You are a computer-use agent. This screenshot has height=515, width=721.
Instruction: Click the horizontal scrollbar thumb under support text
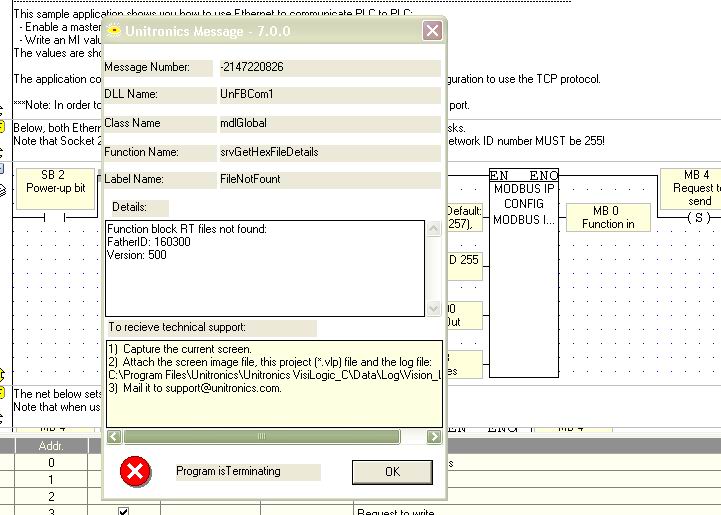261,436
